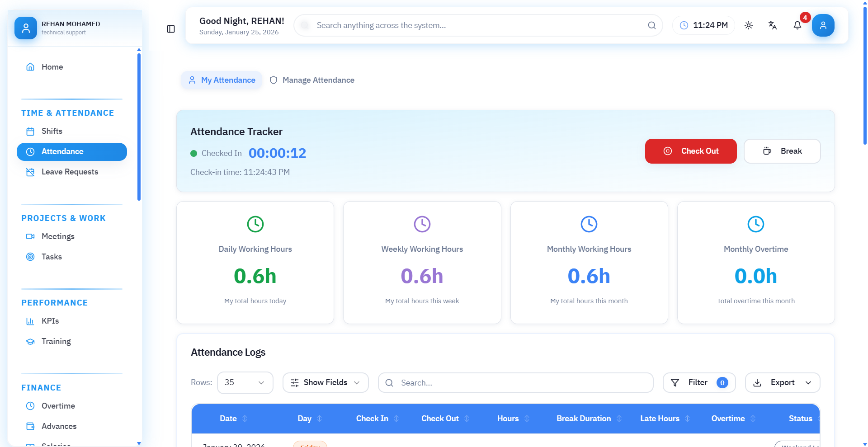The width and height of the screenshot is (868, 447).
Task: Click the user profile avatar in header
Action: [x=823, y=25]
